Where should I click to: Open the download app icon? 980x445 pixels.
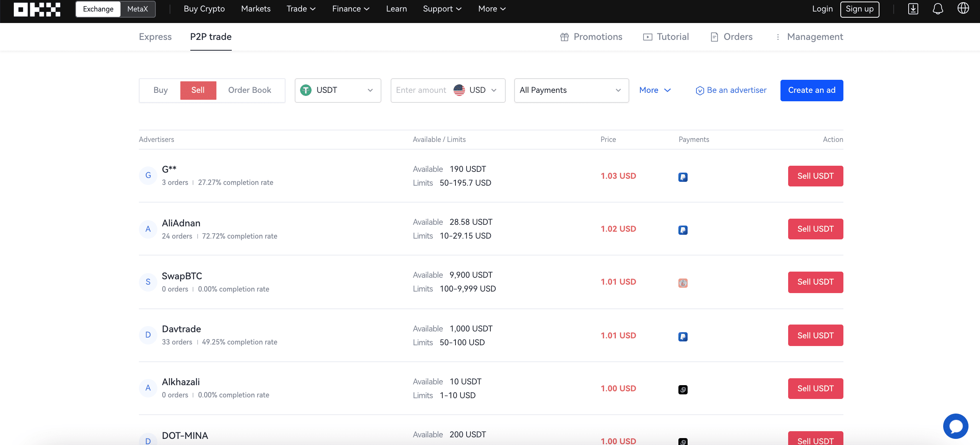coord(913,9)
